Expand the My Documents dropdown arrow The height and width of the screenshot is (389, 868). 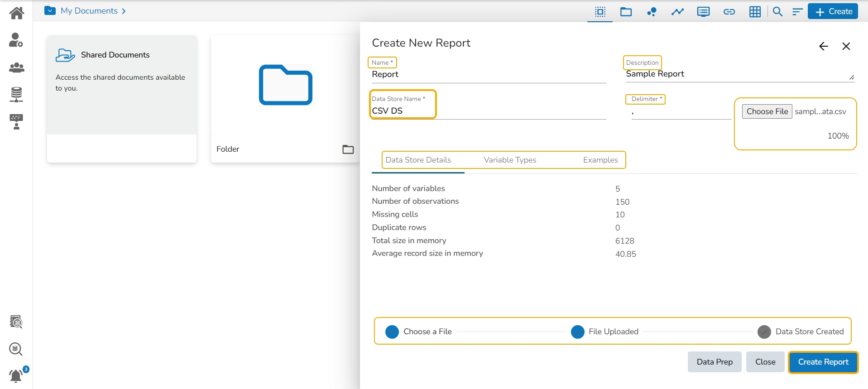point(50,11)
